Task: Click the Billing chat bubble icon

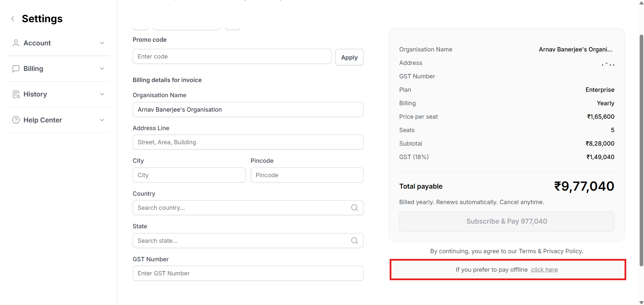Action: [16, 69]
